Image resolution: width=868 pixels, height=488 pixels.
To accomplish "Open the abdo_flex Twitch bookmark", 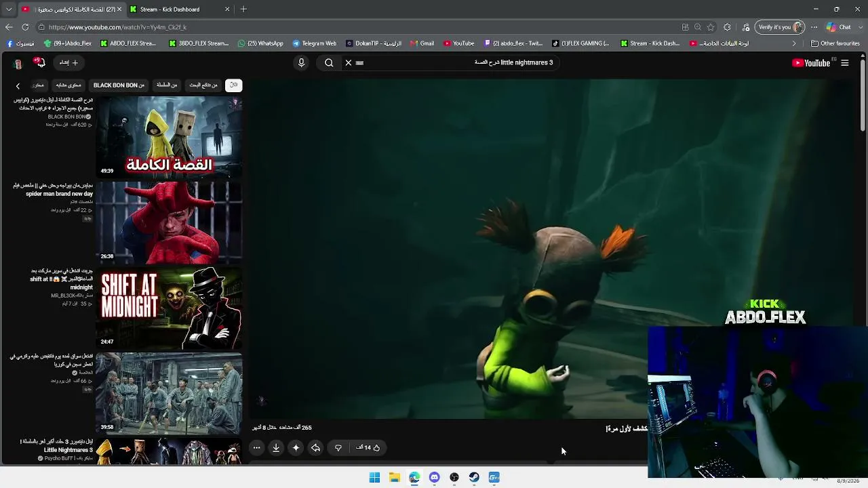I will (513, 43).
